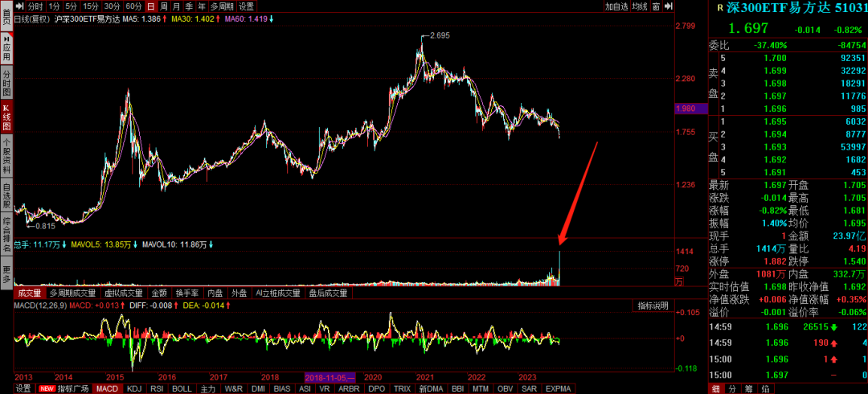
Task: Select the 30分 period
Action: point(112,6)
